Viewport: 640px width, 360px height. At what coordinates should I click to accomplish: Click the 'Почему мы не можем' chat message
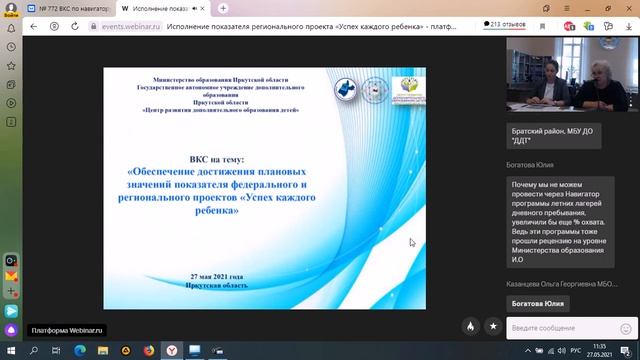560,222
